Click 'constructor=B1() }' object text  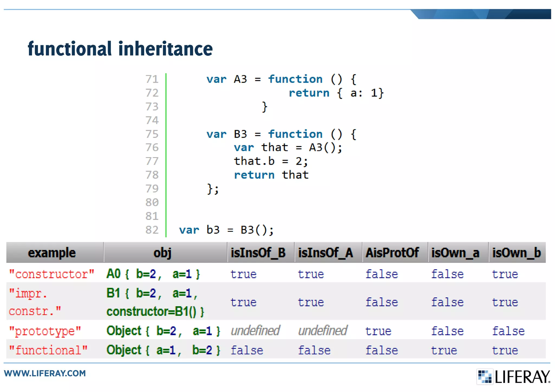coord(155,312)
